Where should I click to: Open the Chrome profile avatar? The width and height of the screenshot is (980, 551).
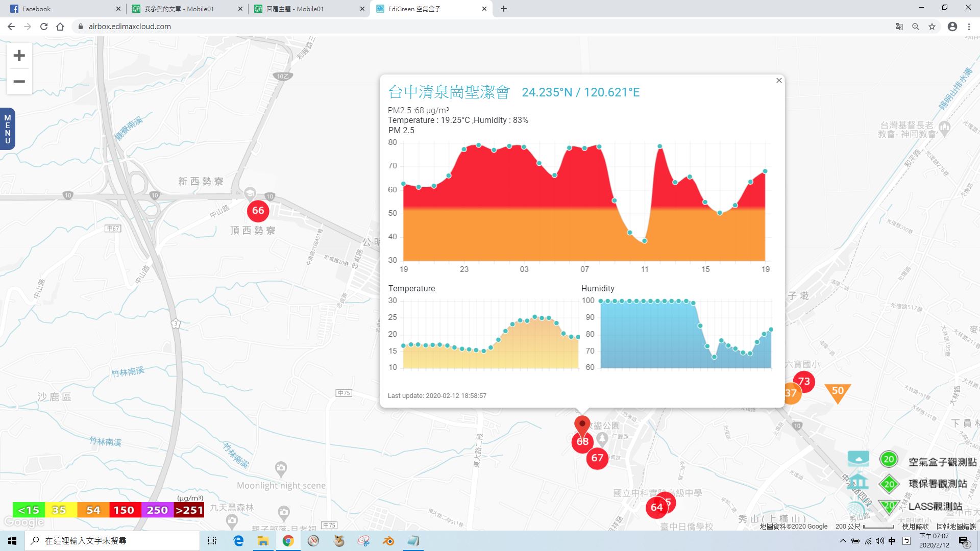(952, 27)
